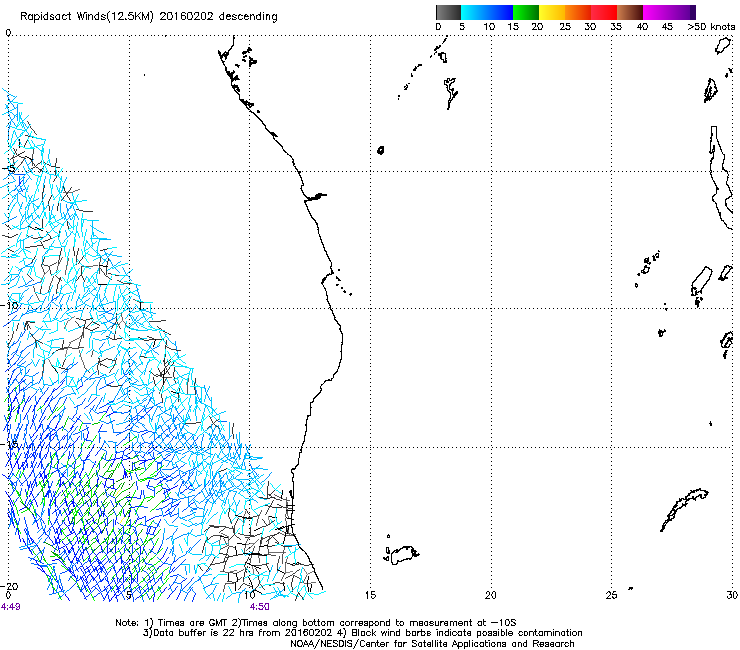The image size is (740, 650).
Task: Click the "30" label under the color scale
Action: click(590, 27)
